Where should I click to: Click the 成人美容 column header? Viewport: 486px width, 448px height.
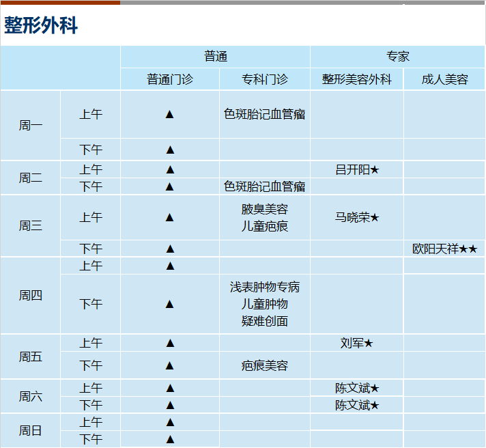tap(444, 79)
